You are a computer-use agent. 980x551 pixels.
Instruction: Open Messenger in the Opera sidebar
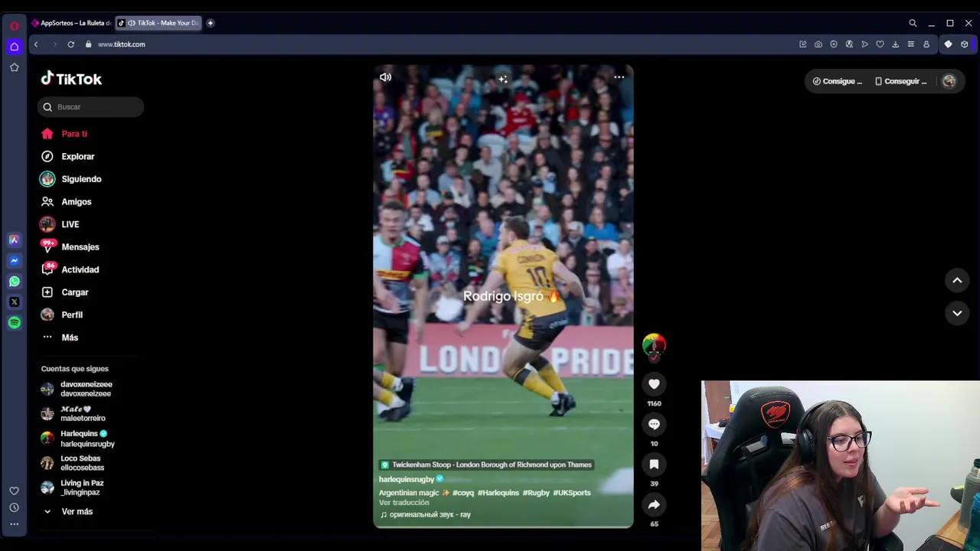pyautogui.click(x=14, y=261)
